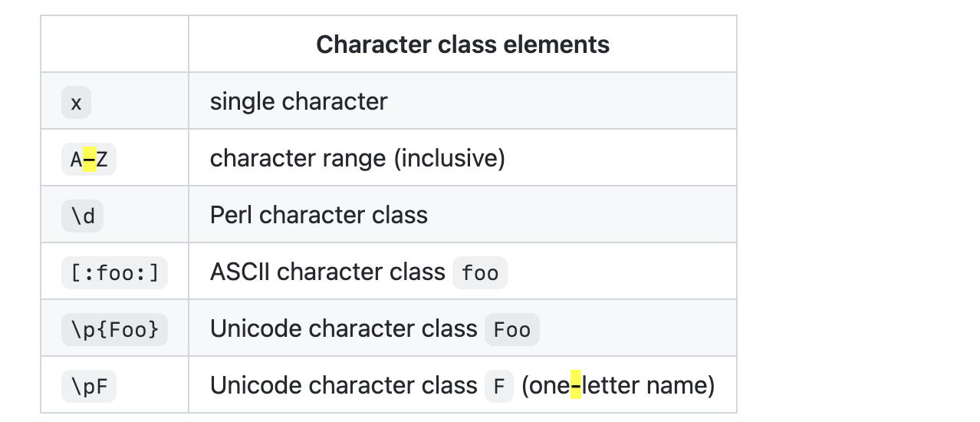
Task: Click the "Perl character class" description
Action: click(318, 215)
